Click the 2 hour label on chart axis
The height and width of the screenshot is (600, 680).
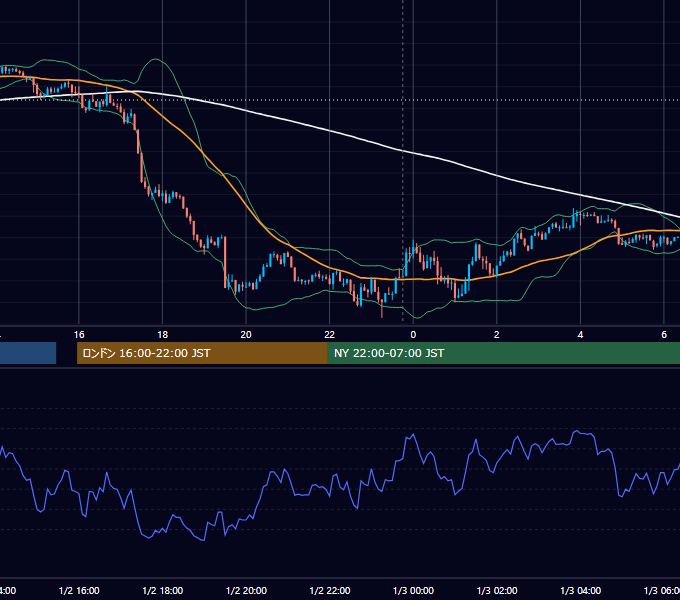[x=497, y=335]
